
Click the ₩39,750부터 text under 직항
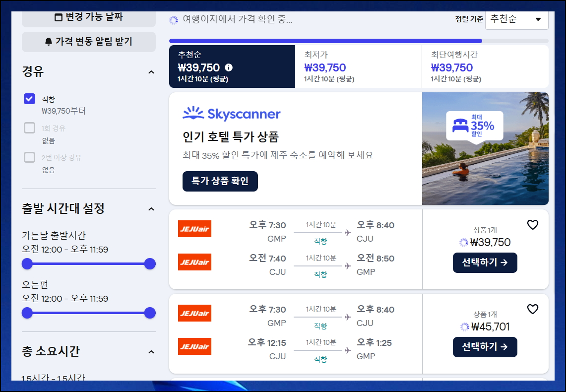pyautogui.click(x=63, y=111)
